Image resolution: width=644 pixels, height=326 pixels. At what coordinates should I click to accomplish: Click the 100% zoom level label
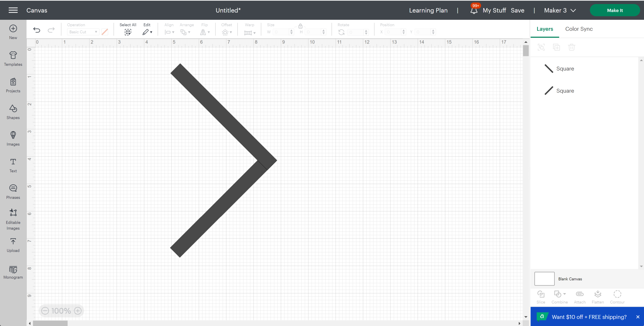pyautogui.click(x=61, y=311)
